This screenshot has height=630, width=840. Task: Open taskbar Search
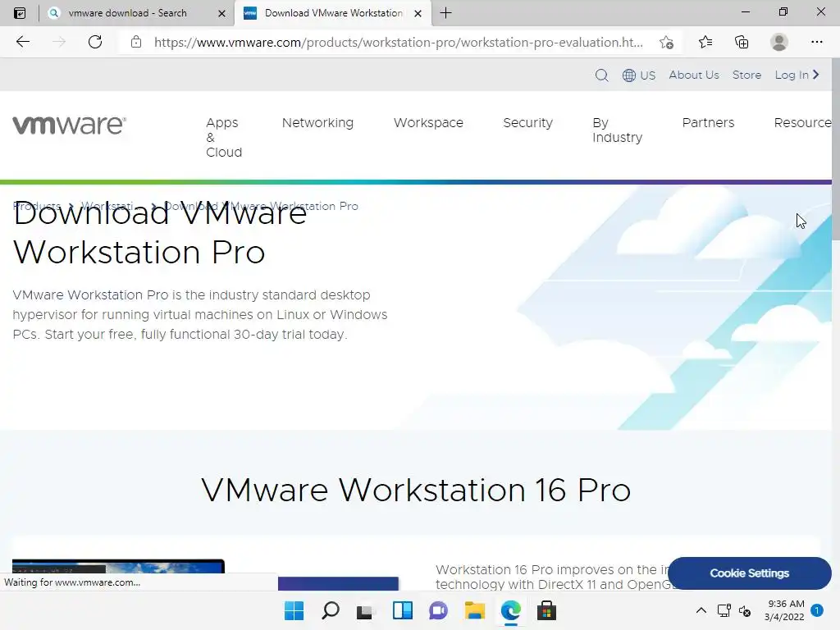click(x=330, y=610)
